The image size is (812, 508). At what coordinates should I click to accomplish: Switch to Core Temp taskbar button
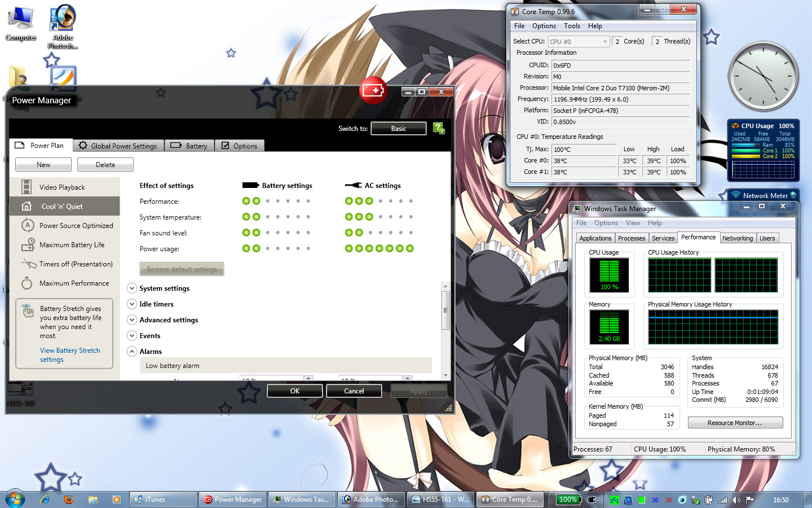pyautogui.click(x=510, y=500)
